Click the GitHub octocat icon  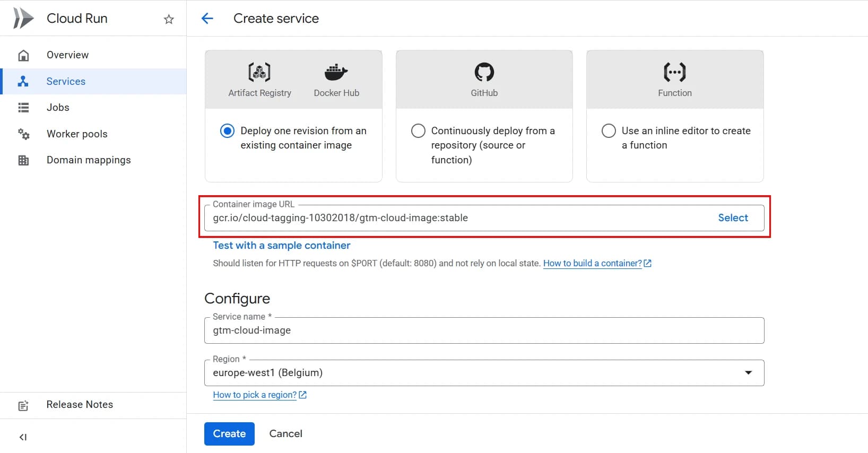(484, 72)
